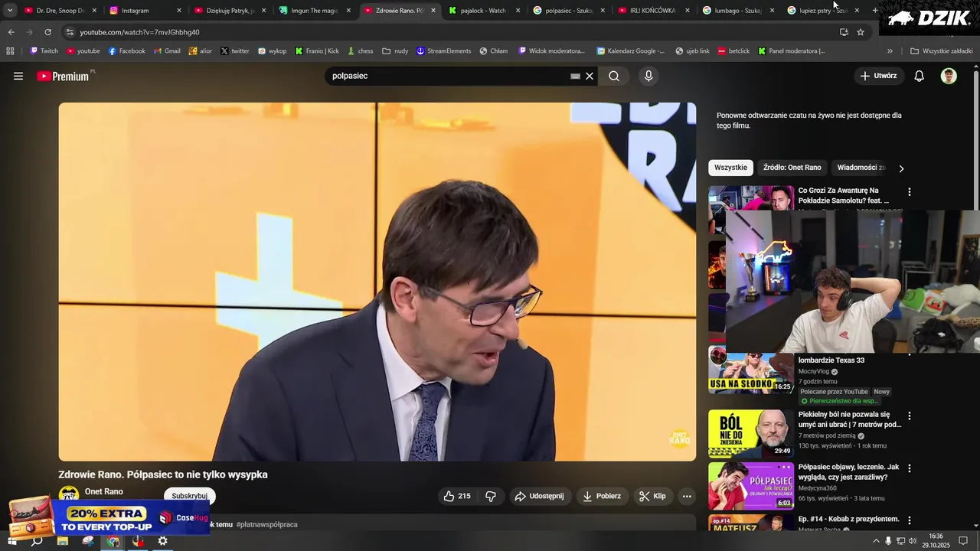980x551 pixels.
Task: Subscribe to Onet Rano with Subskrybuj
Action: [x=190, y=496]
